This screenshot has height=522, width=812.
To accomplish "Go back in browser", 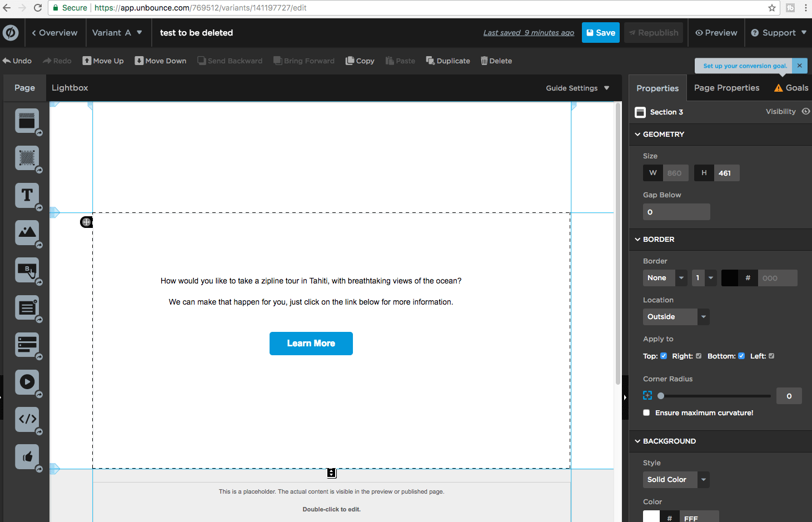I will (7, 8).
